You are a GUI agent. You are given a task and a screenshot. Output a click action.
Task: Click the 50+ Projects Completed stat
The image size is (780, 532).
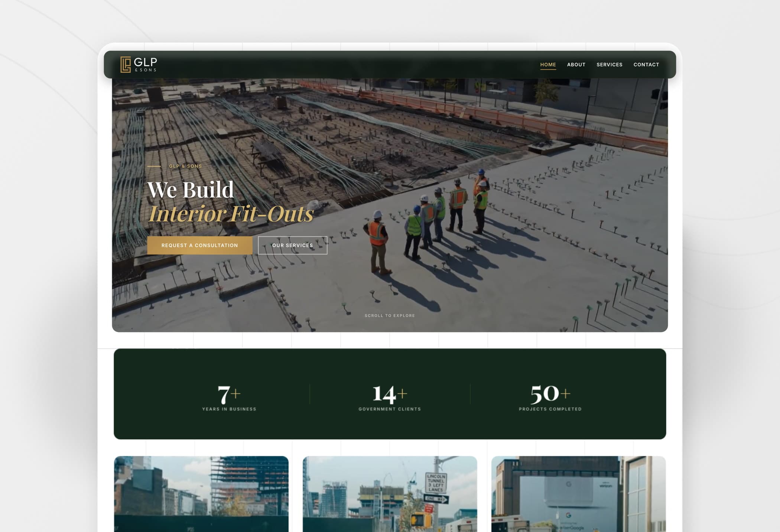[550, 398]
